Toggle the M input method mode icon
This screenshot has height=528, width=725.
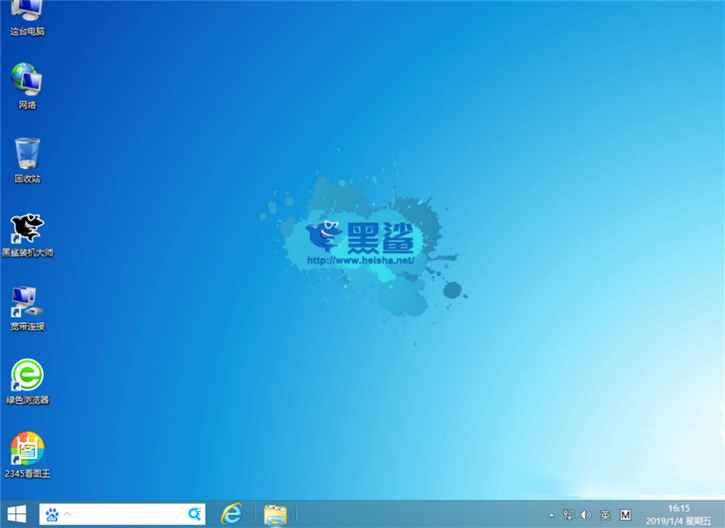(626, 515)
